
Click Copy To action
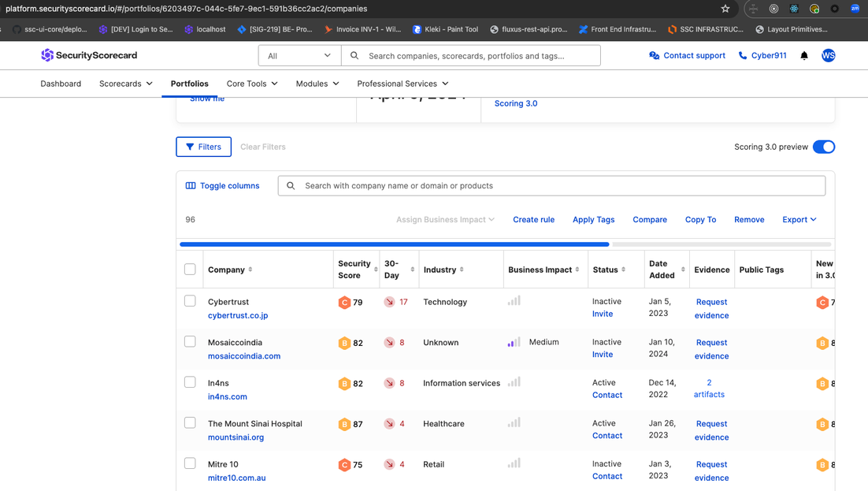coord(701,219)
